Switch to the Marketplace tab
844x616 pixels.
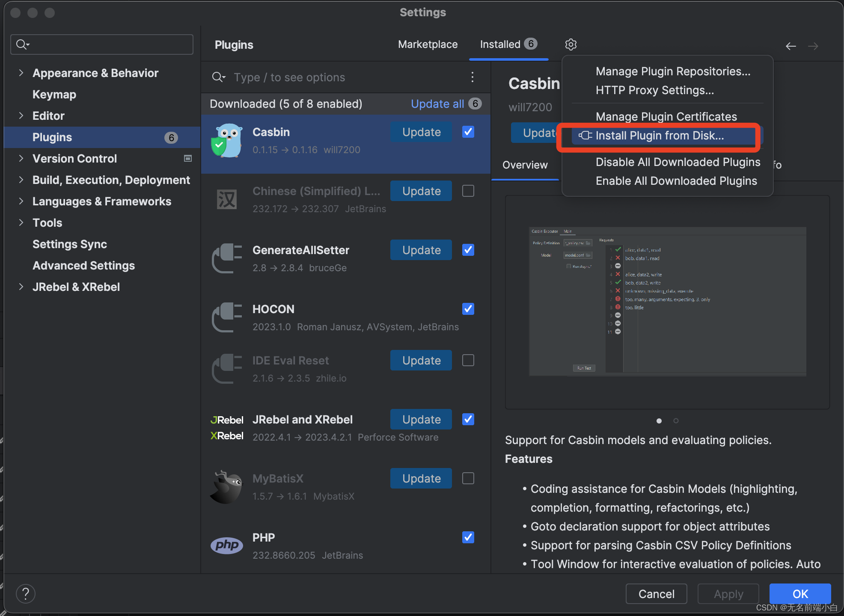[428, 44]
